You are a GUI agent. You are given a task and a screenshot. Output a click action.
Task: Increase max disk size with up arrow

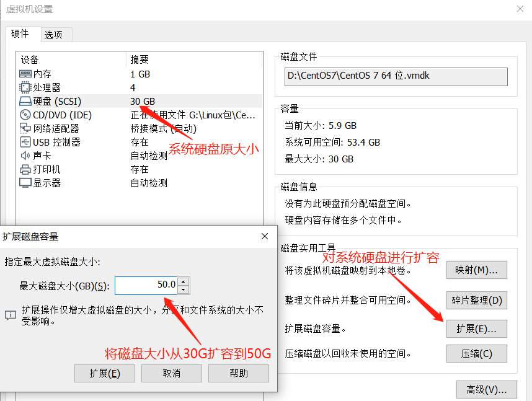coord(183,281)
